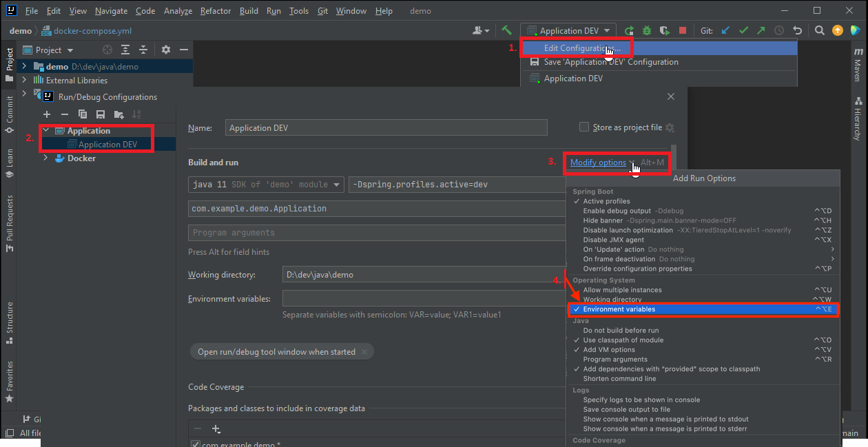
Task: Update project with the blue Git arrow
Action: pyautogui.click(x=725, y=30)
